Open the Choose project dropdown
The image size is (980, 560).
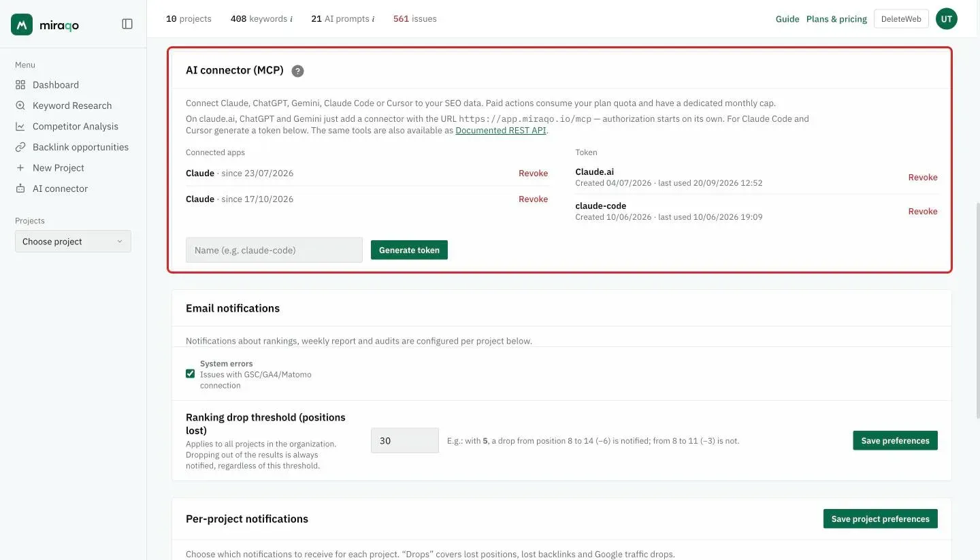[x=73, y=242]
